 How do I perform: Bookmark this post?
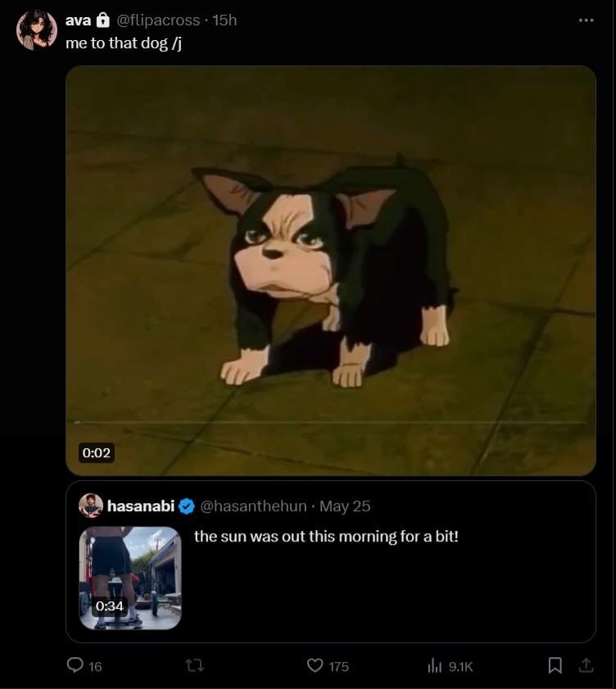[555, 665]
